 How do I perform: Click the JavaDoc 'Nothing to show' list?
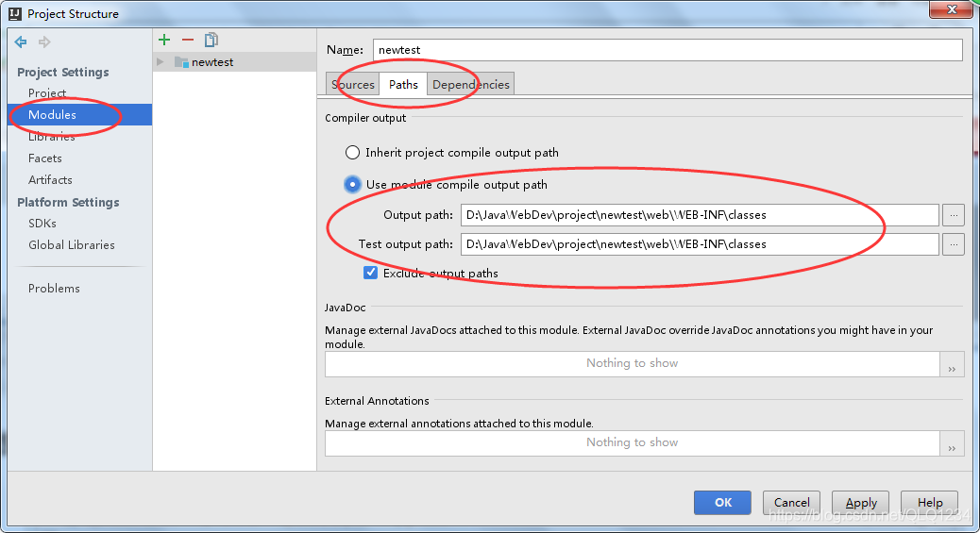click(632, 363)
